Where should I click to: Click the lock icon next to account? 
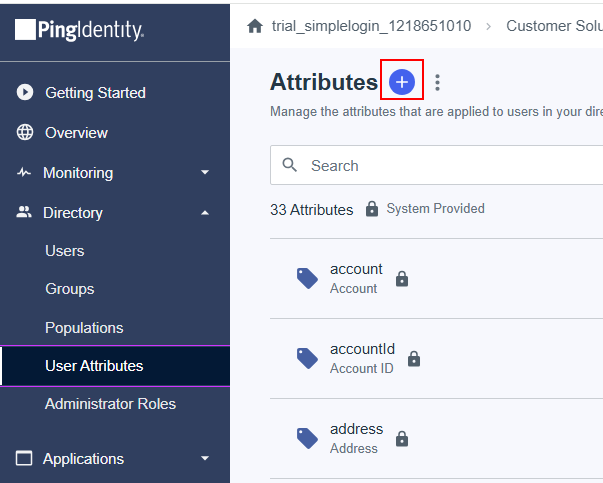[x=402, y=279]
